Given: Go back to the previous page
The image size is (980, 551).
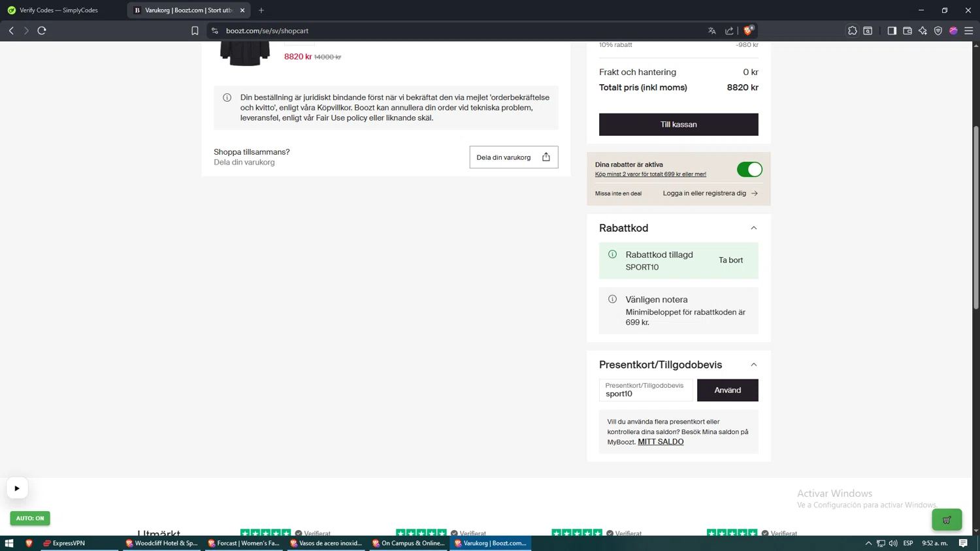Looking at the screenshot, I should [x=11, y=31].
